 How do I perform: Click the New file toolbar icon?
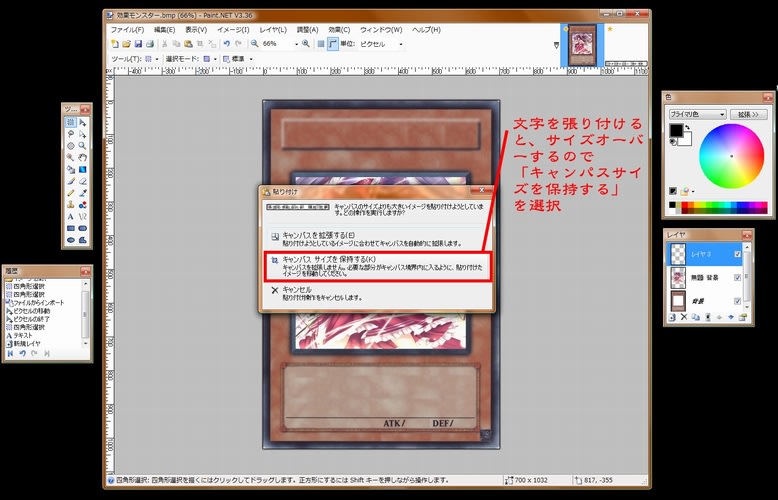click(x=115, y=44)
